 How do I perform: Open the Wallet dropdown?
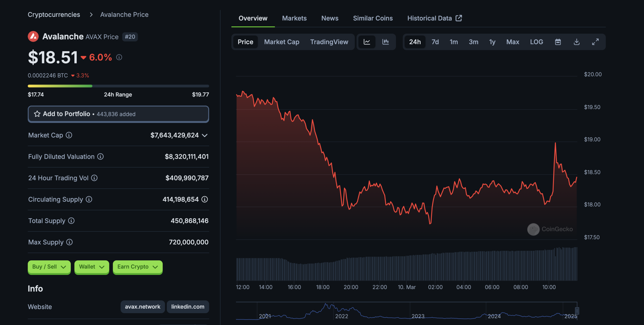click(92, 267)
